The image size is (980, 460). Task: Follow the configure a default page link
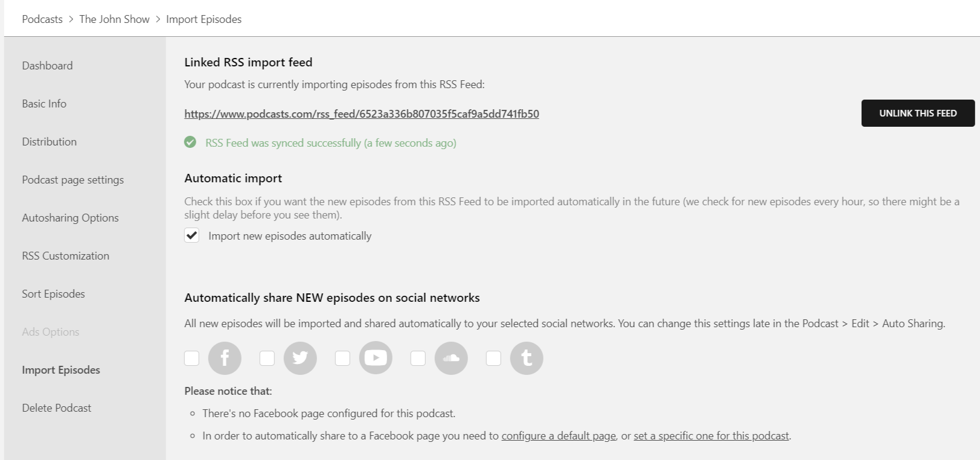(559, 436)
